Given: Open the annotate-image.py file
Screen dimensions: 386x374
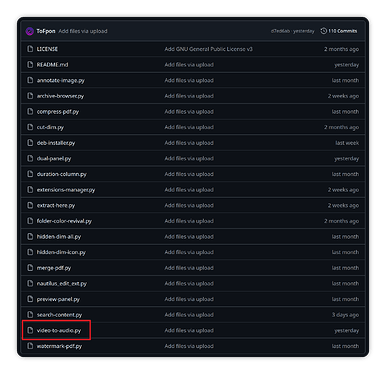Looking at the screenshot, I should click(61, 80).
